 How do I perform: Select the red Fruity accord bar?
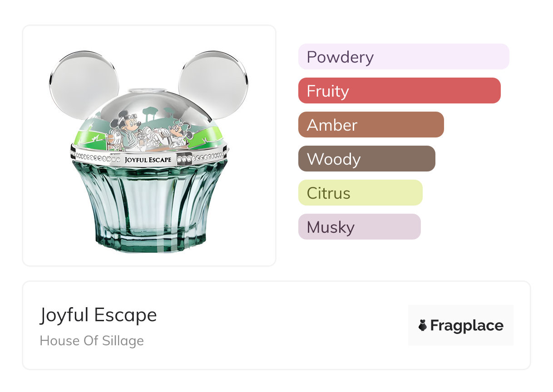point(399,91)
